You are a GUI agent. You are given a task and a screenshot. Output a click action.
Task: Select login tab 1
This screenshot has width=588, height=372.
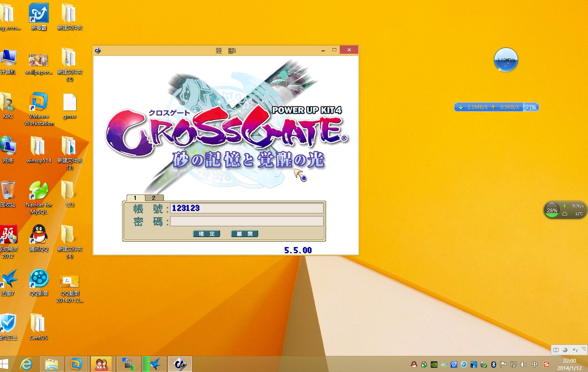[135, 198]
